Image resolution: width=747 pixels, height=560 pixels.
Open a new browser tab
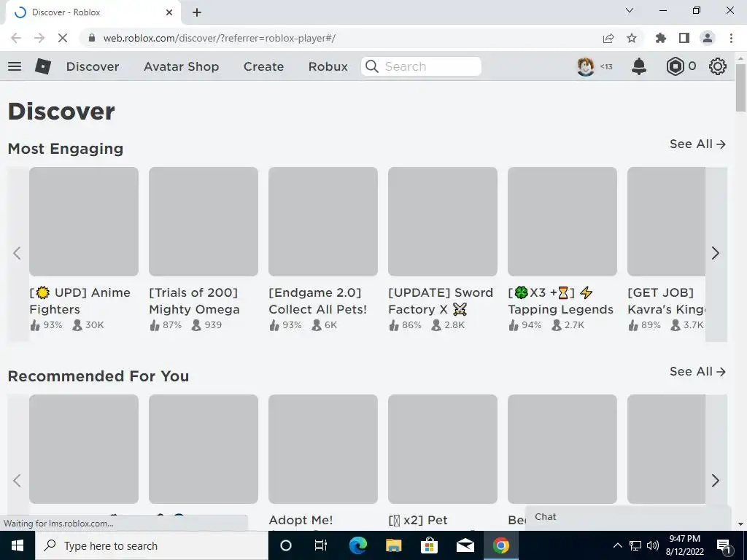[197, 12]
